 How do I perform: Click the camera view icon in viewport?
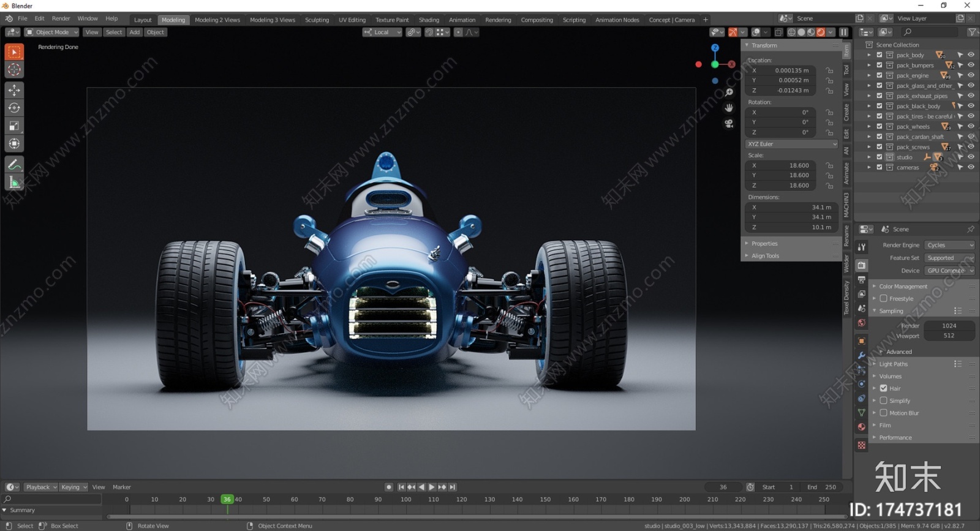(x=729, y=123)
